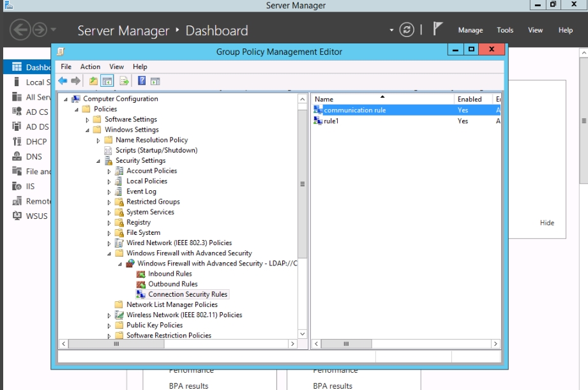The width and height of the screenshot is (588, 390).
Task: Open the Server Manager Help menu
Action: pyautogui.click(x=565, y=30)
